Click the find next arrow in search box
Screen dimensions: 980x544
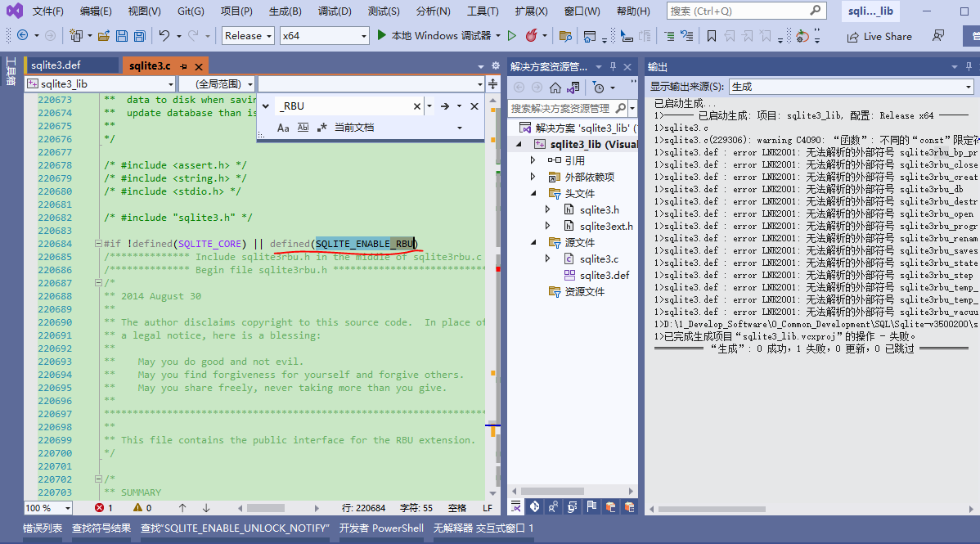(x=445, y=106)
